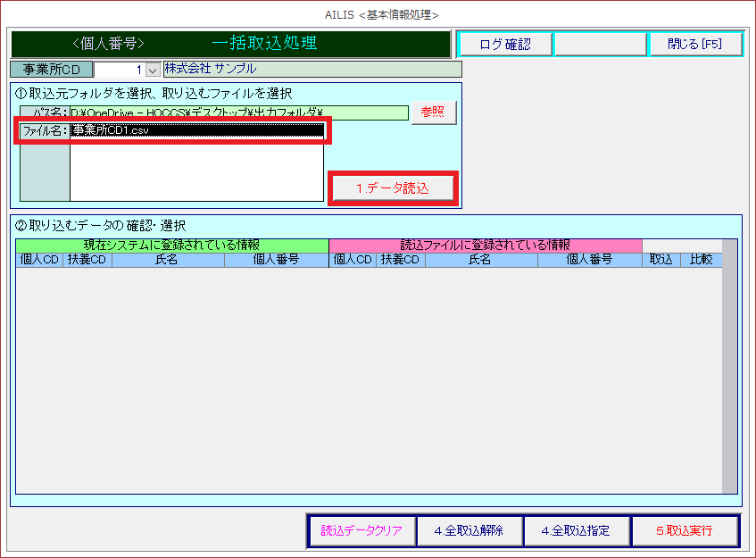Click the 1.データ読込 button
756x558 pixels.
tap(393, 188)
